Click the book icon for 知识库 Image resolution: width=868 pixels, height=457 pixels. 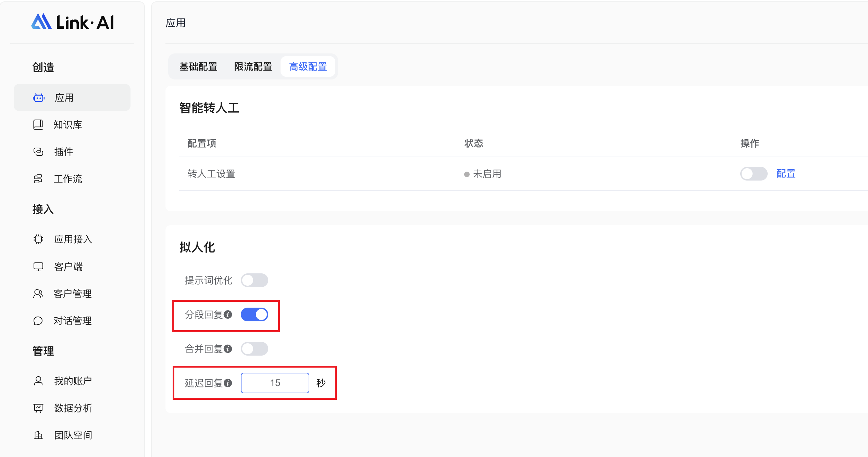[38, 125]
